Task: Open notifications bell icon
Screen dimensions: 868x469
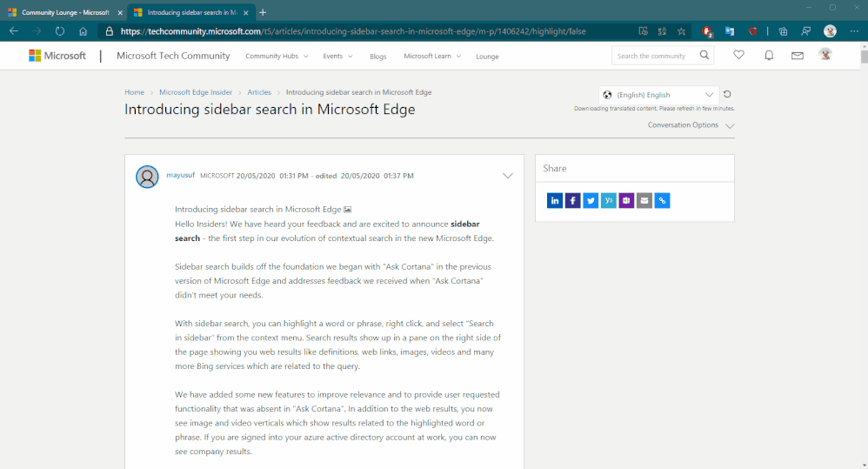Action: pos(769,56)
